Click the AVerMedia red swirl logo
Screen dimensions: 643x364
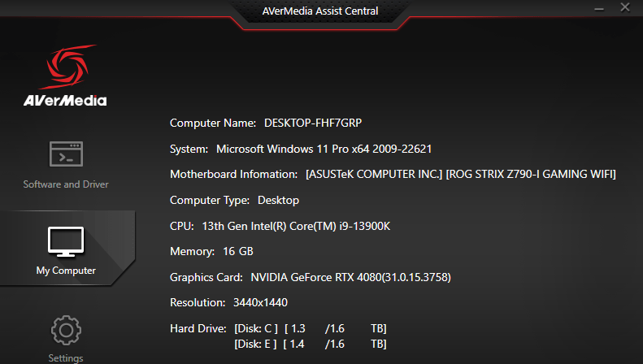(68, 67)
